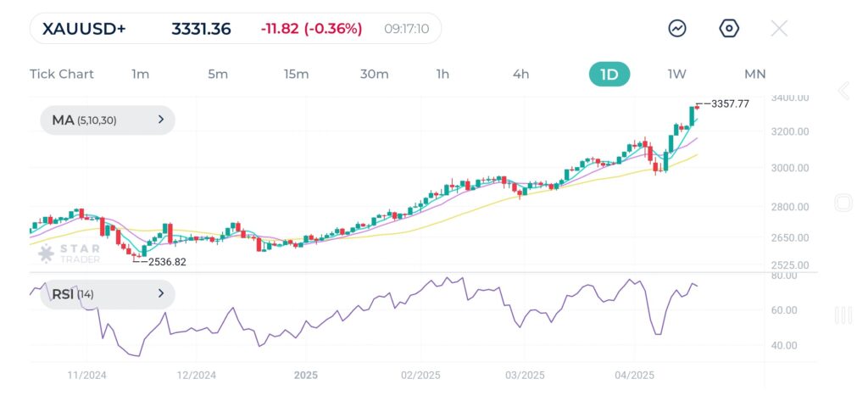Close the XAUUSD+ chart view
The width and height of the screenshot is (868, 401).
779,28
